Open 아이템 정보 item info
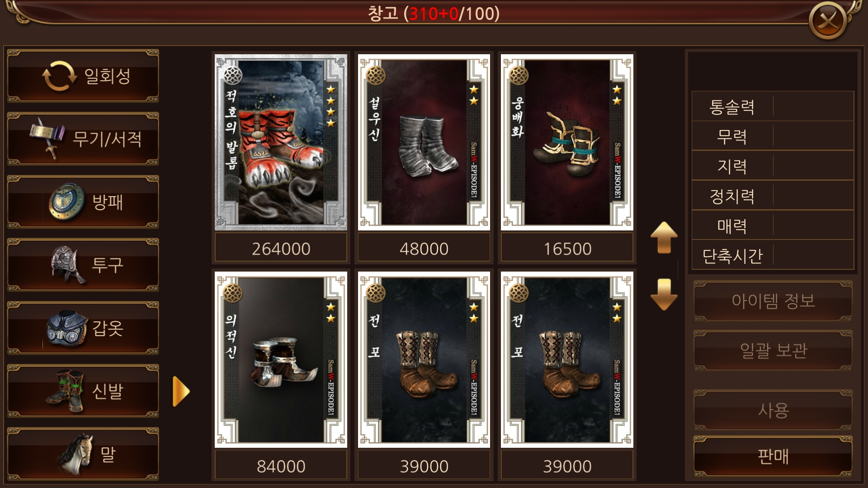The height and width of the screenshot is (488, 868). (x=773, y=301)
